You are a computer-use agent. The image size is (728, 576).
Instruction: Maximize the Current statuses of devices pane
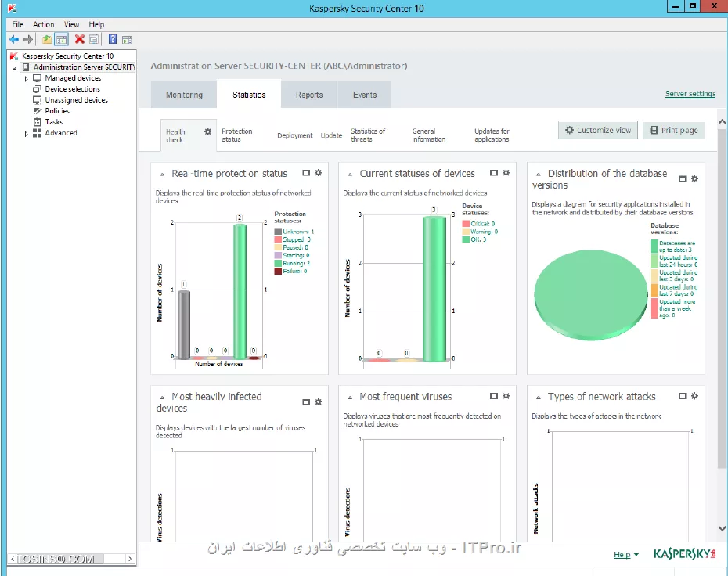494,173
